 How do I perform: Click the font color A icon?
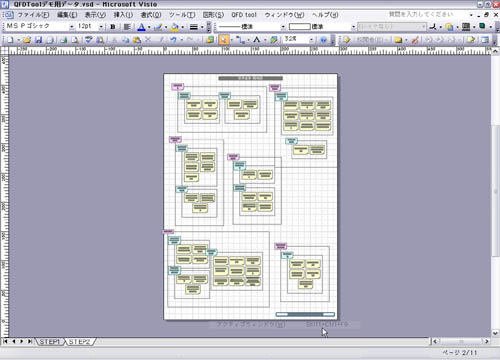pos(141,27)
